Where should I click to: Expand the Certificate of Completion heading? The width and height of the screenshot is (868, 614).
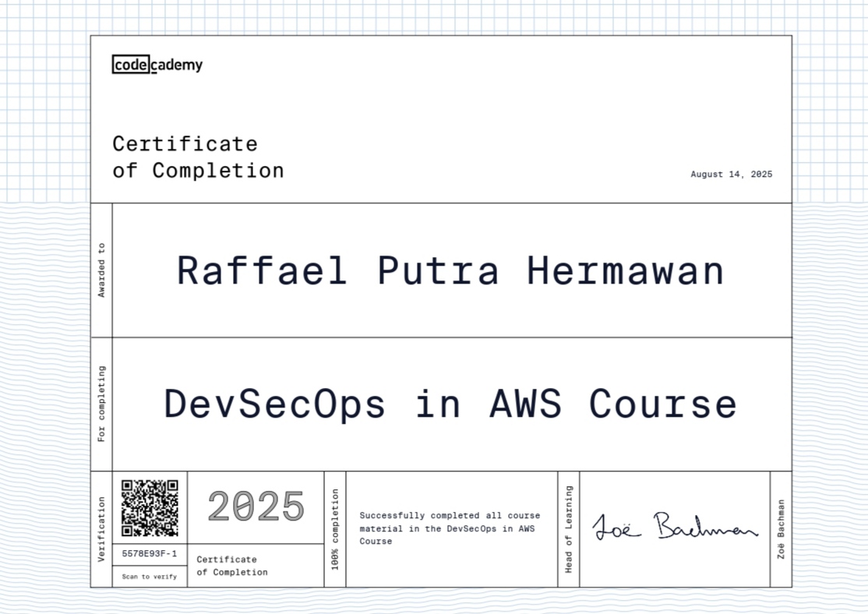(199, 157)
